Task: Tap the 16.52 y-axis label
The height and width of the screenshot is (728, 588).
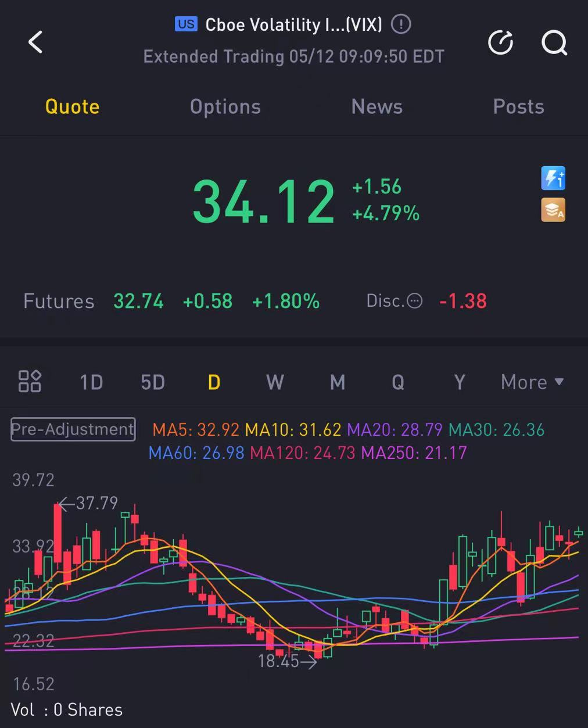Action: click(x=33, y=684)
